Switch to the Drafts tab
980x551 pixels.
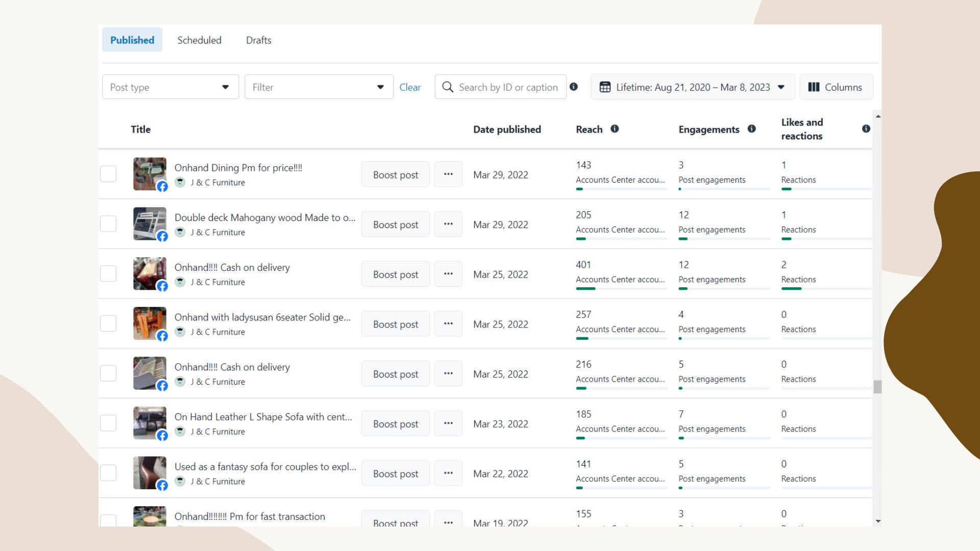(x=258, y=40)
